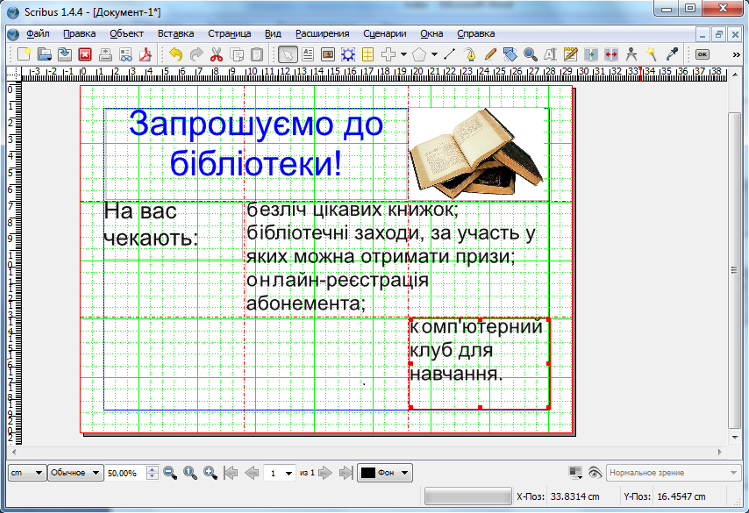Pick the Rotate Item tool

[x=511, y=54]
